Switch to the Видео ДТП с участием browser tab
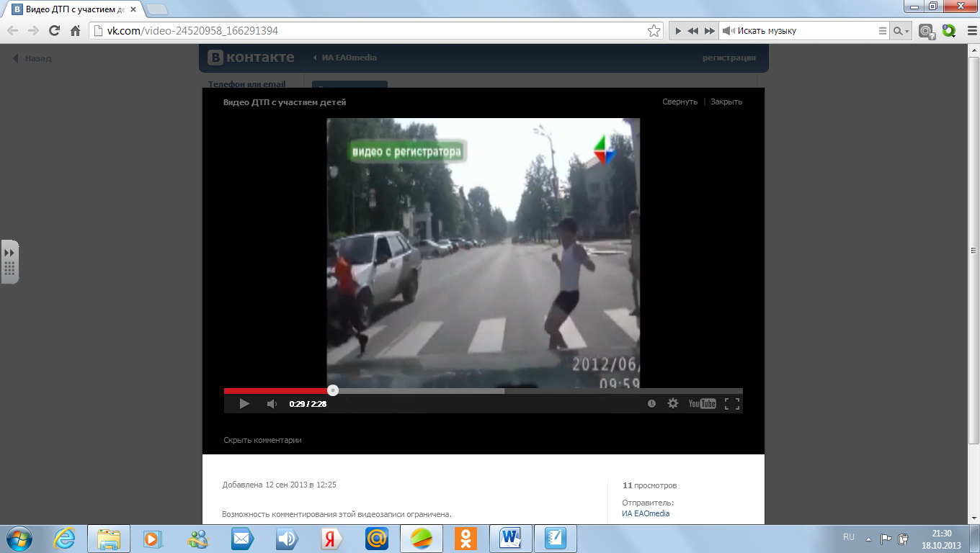The height and width of the screenshot is (553, 980). click(76, 9)
